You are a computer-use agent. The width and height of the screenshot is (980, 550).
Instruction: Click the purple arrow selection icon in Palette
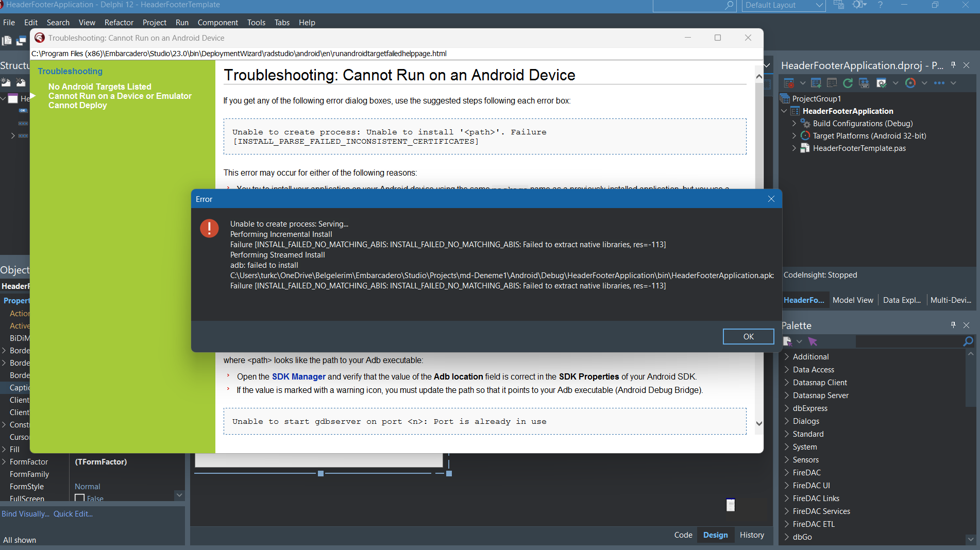click(813, 341)
